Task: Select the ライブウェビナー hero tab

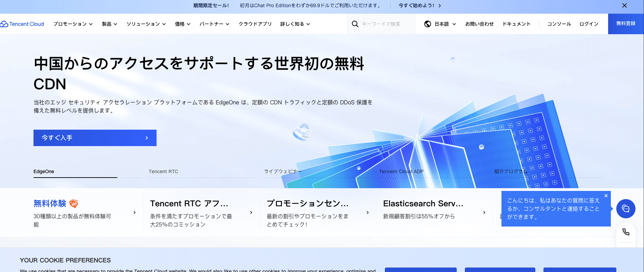Action: (283, 171)
